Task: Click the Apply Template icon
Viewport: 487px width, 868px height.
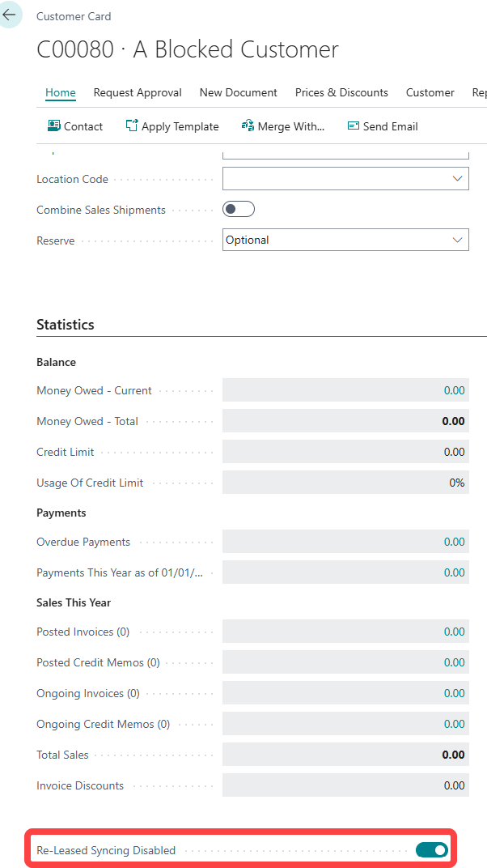Action: coord(132,126)
